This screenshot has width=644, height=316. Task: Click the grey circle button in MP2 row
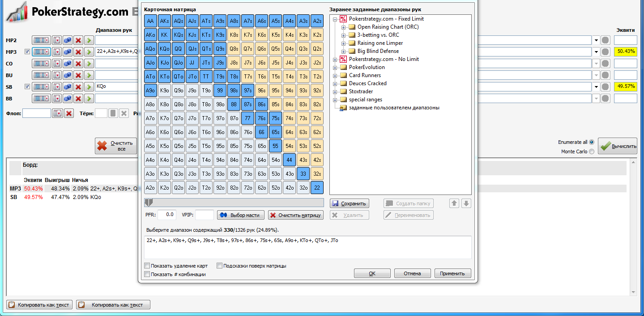pos(606,40)
